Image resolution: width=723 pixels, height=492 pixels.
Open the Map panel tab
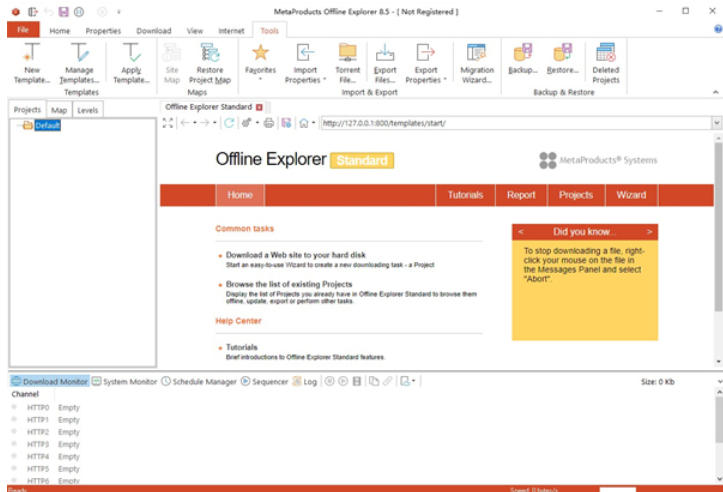[x=59, y=110]
